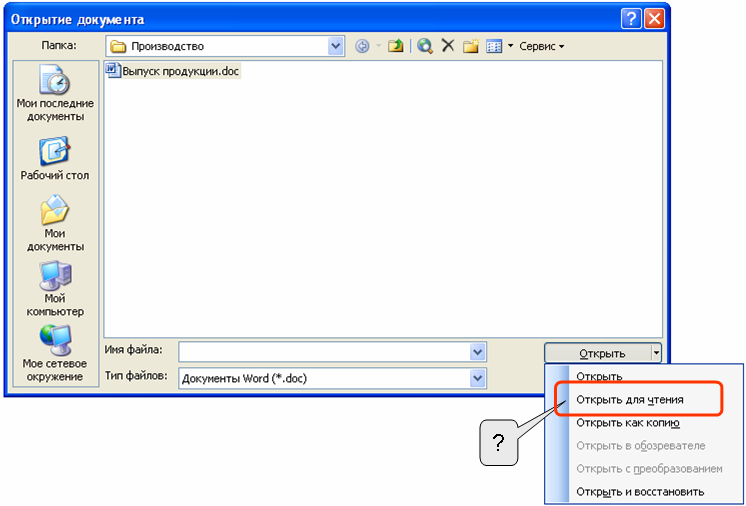
Task: Open Мое сетевое окружение shortcut
Action: [x=55, y=353]
